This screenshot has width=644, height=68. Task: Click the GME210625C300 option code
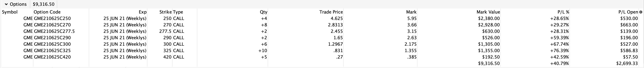coord(52,44)
